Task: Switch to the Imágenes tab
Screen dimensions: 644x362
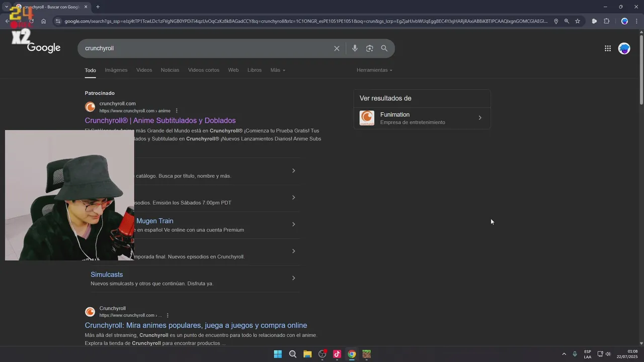Action: click(x=116, y=70)
